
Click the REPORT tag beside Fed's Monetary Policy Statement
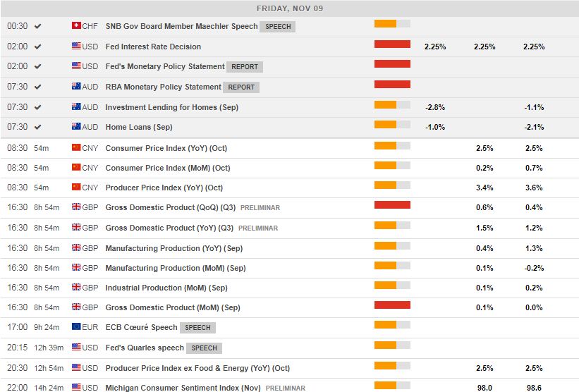point(244,67)
